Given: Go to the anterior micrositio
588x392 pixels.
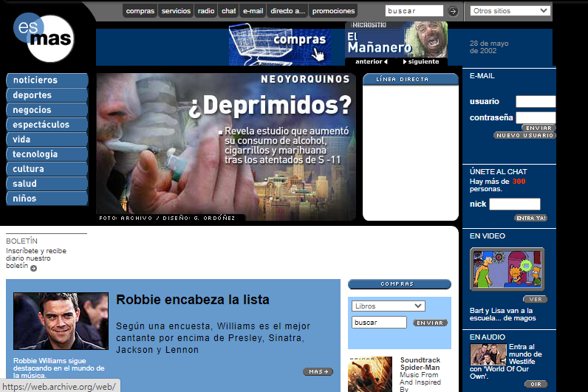Looking at the screenshot, I should (371, 61).
